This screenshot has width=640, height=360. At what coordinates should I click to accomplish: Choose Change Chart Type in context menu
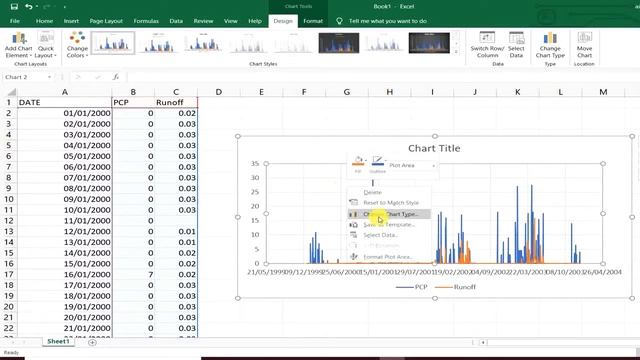click(389, 214)
